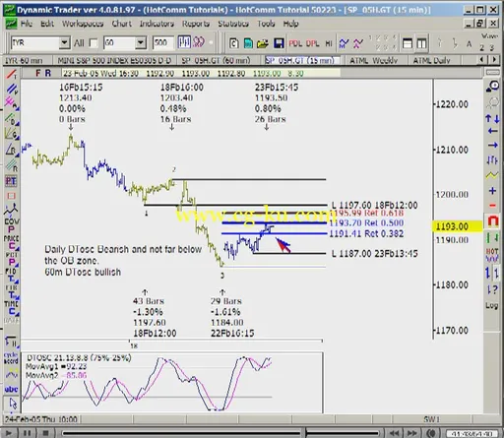
Task: Click the bar chart style icon
Action: (184, 42)
